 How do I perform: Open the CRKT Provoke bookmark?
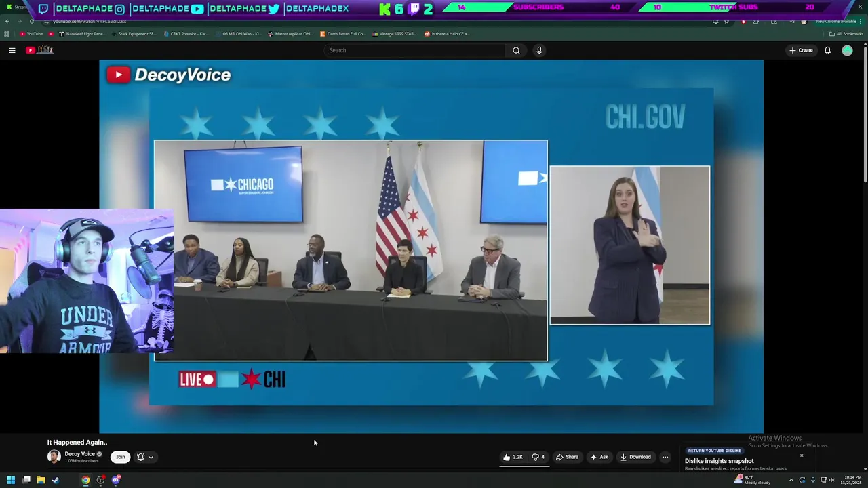(186, 33)
